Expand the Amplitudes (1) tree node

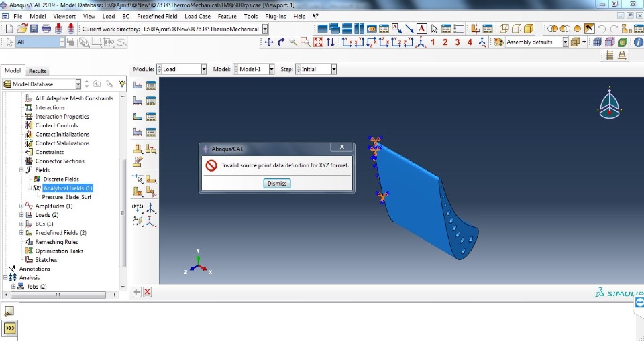21,206
